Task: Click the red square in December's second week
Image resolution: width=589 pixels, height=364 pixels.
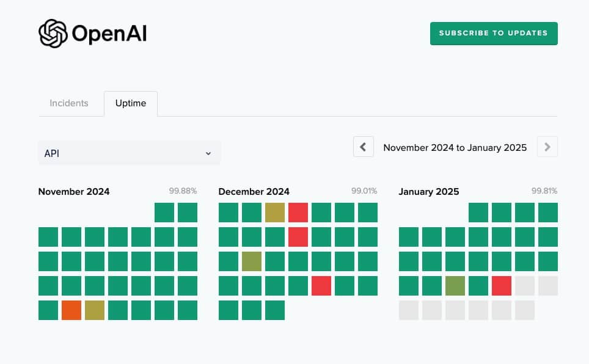Action: 298,237
